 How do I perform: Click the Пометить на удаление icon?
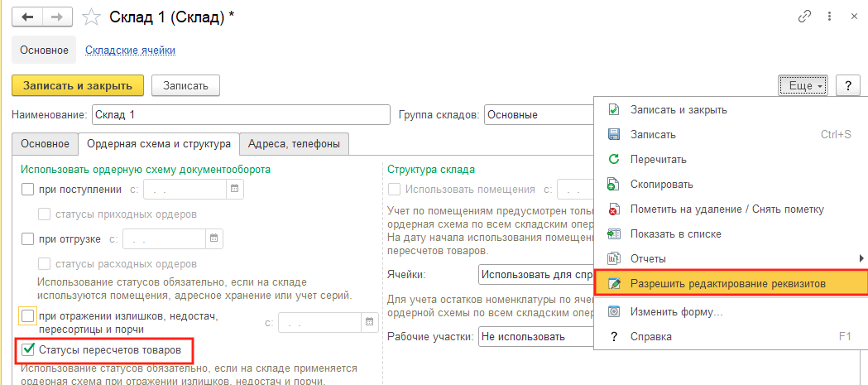[x=614, y=209]
